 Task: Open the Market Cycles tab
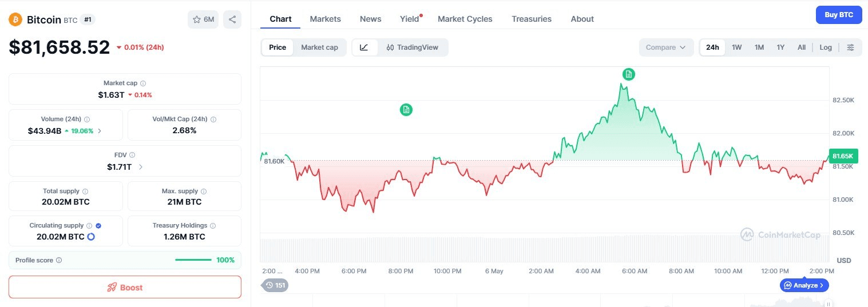(465, 19)
